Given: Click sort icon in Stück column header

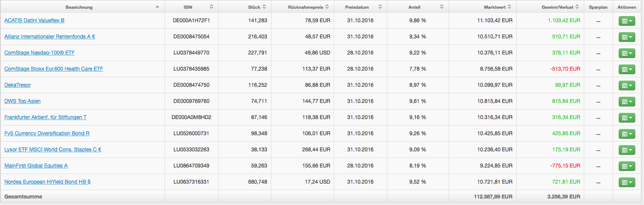Looking at the screenshot, I should click(x=264, y=7).
